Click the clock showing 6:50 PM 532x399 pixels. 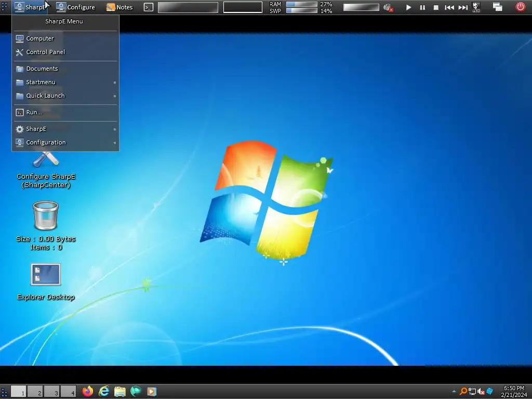coord(514,388)
